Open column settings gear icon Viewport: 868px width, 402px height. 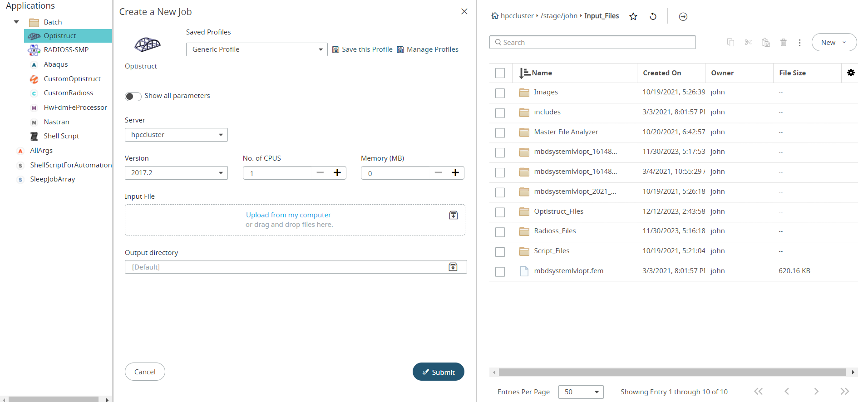(x=851, y=73)
